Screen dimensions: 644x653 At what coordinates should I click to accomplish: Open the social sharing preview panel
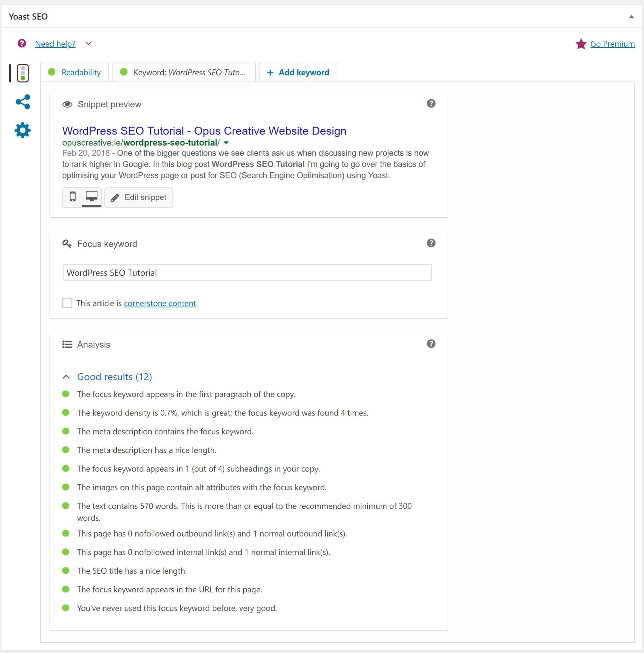22,101
